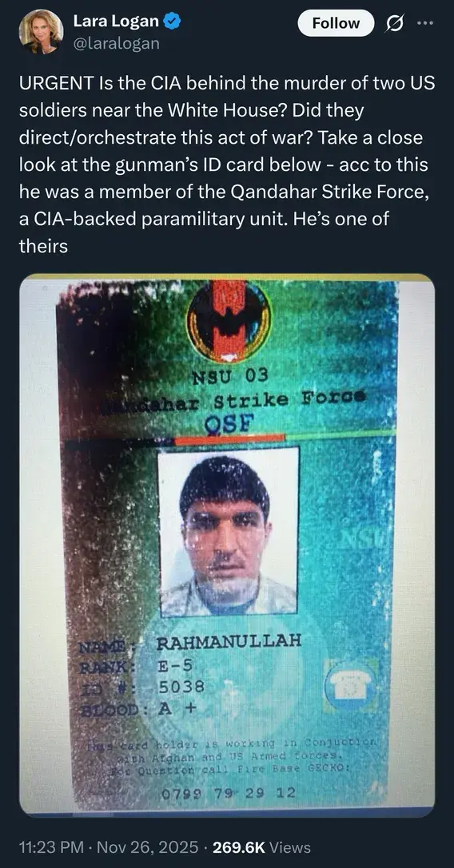Click the man's portrait photo on the card
Image resolution: width=454 pixels, height=868 pixels.
pos(229,532)
